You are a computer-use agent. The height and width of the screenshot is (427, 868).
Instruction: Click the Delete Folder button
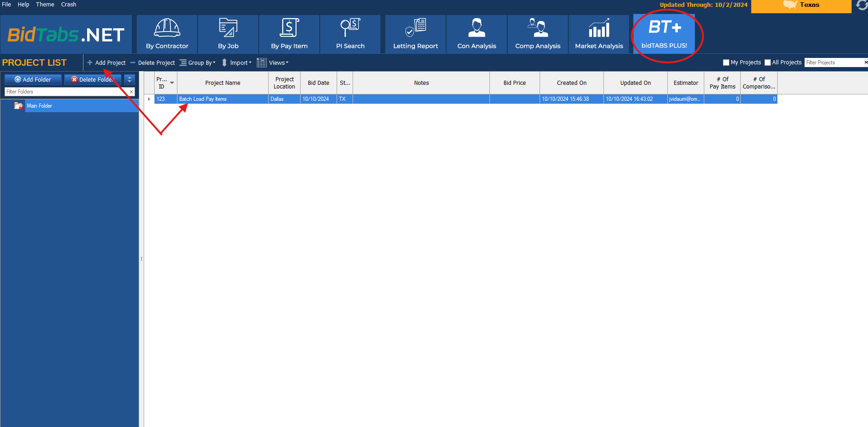[93, 79]
